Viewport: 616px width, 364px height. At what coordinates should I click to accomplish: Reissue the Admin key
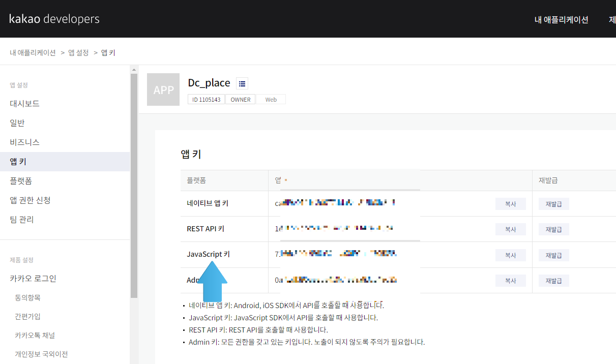[554, 281]
